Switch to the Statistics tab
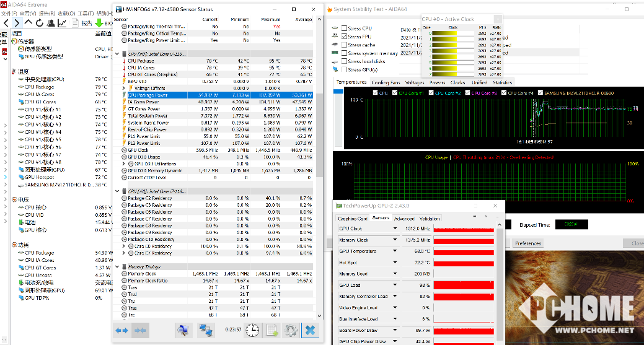Viewport: 644px width, 345px height. 502,82
